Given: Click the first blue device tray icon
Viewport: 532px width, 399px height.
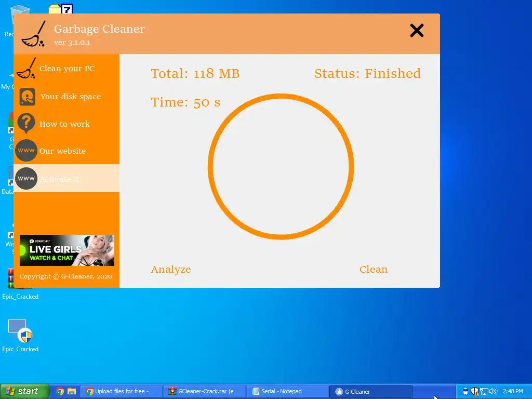Looking at the screenshot, I should coord(465,391).
